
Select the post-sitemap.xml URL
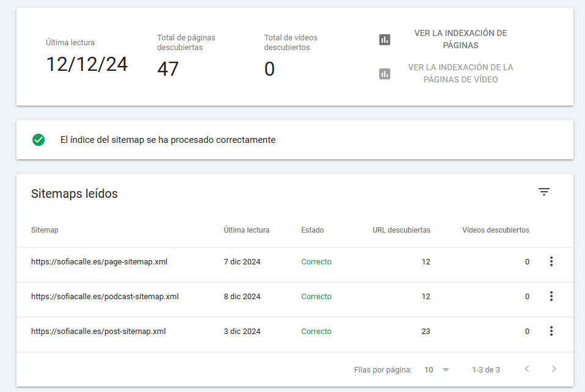pos(98,332)
